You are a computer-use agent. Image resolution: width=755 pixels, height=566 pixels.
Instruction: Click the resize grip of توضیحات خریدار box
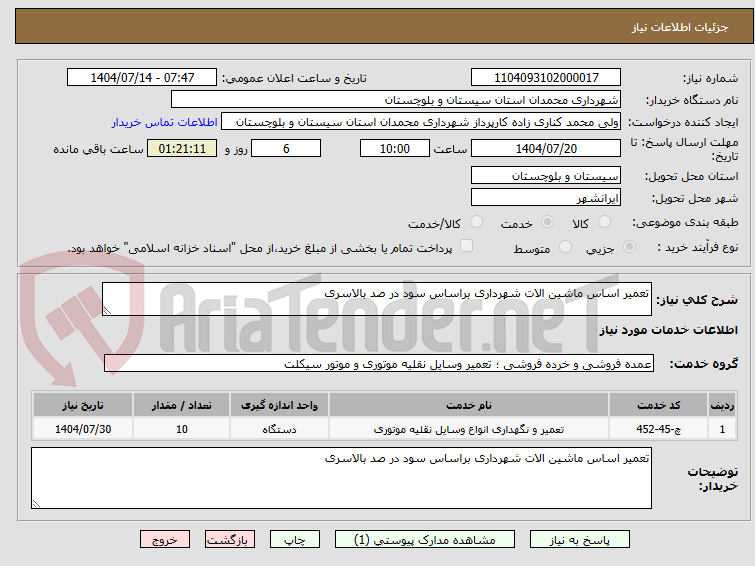[x=36, y=504]
